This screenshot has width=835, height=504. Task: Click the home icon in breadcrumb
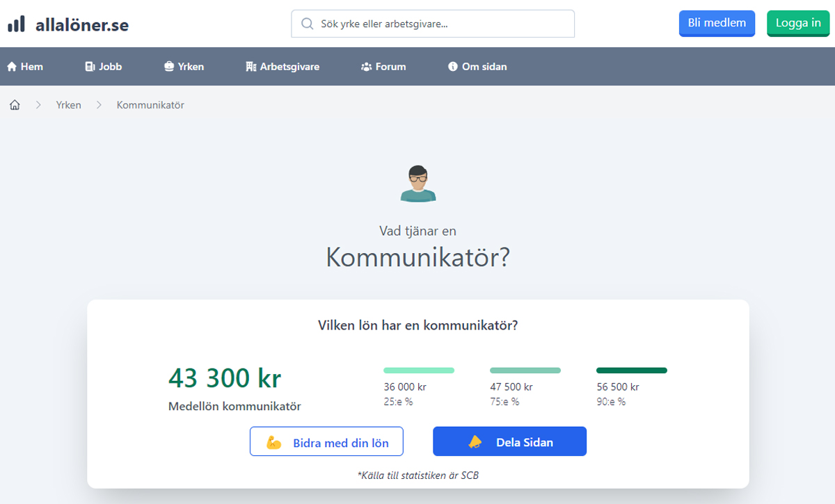15,105
